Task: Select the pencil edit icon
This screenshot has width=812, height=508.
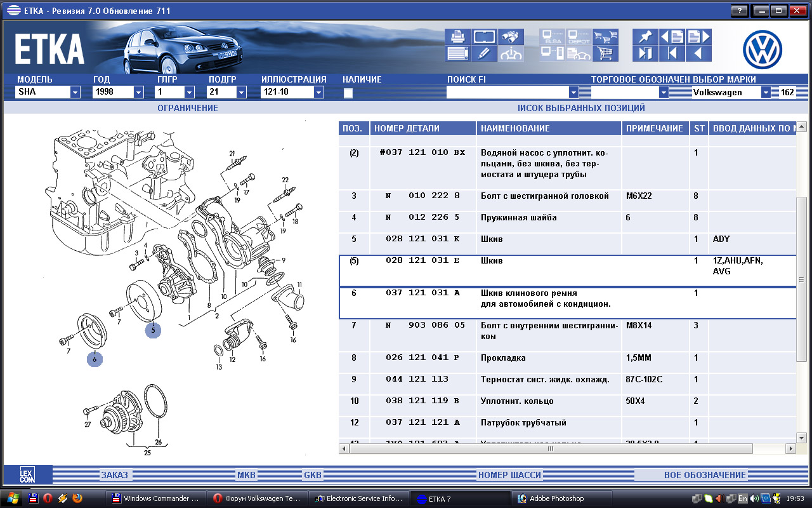Action: [x=484, y=53]
